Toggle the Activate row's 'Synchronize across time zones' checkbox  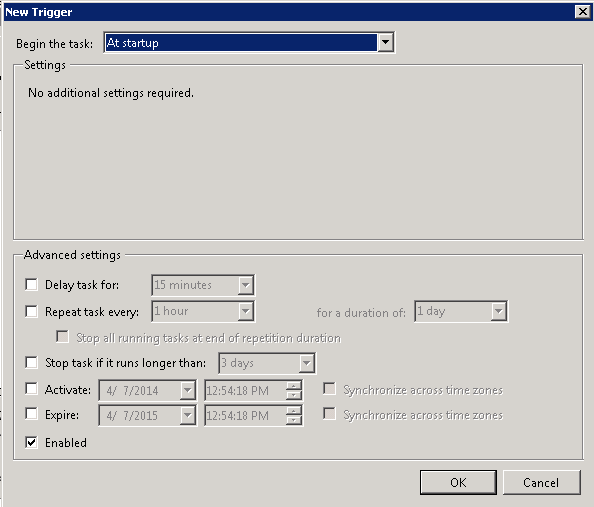330,389
